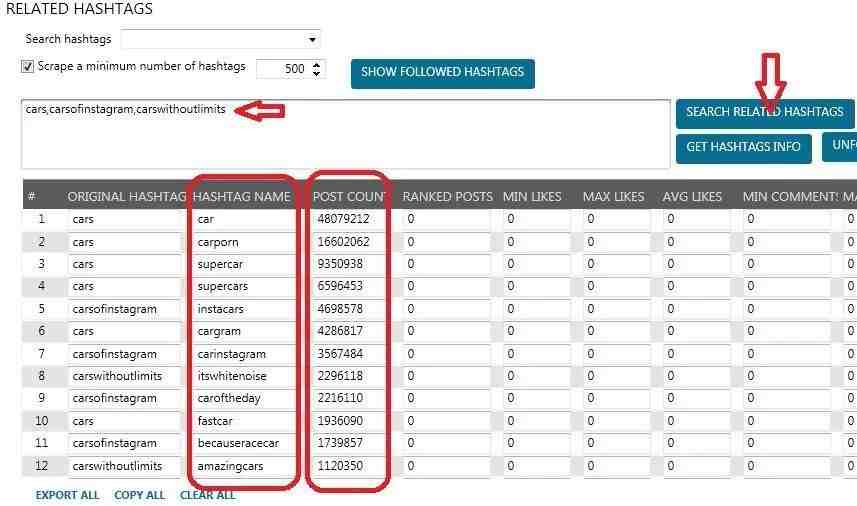The image size is (857, 506).
Task: Select hashtag name cell 'car'
Action: point(243,219)
